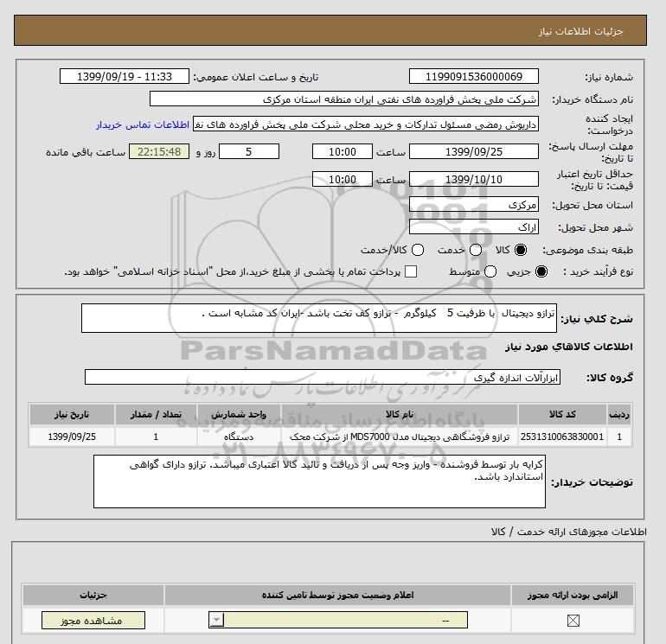Click the مشاهده مجوز button
Image resolution: width=666 pixels, height=644 pixels.
(93, 620)
